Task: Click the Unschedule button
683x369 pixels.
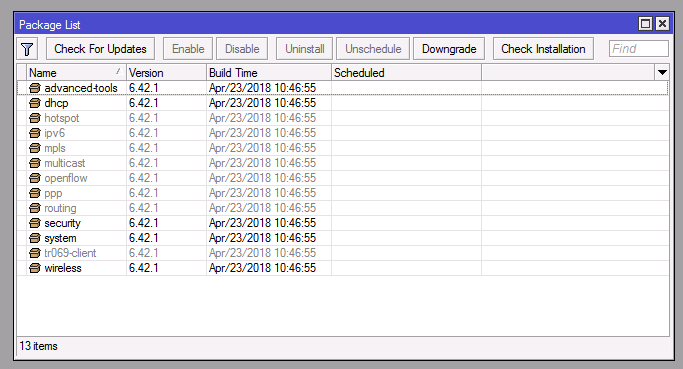Action: point(373,49)
